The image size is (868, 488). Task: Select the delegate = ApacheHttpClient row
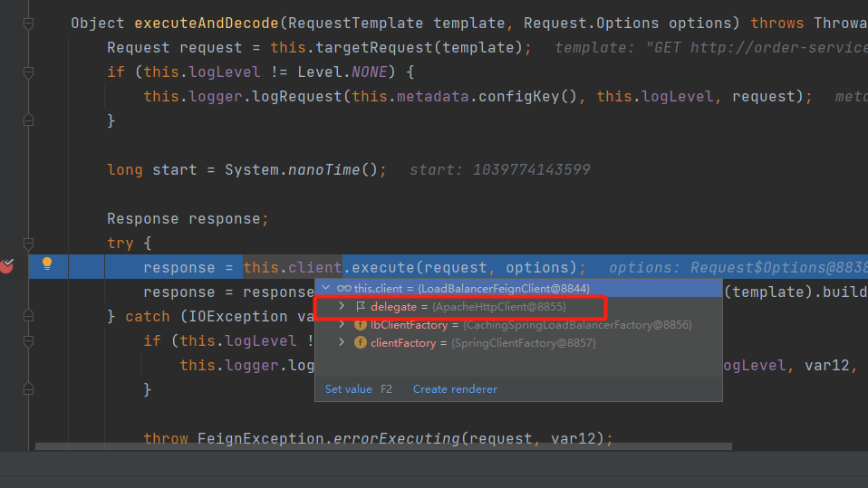pyautogui.click(x=471, y=307)
